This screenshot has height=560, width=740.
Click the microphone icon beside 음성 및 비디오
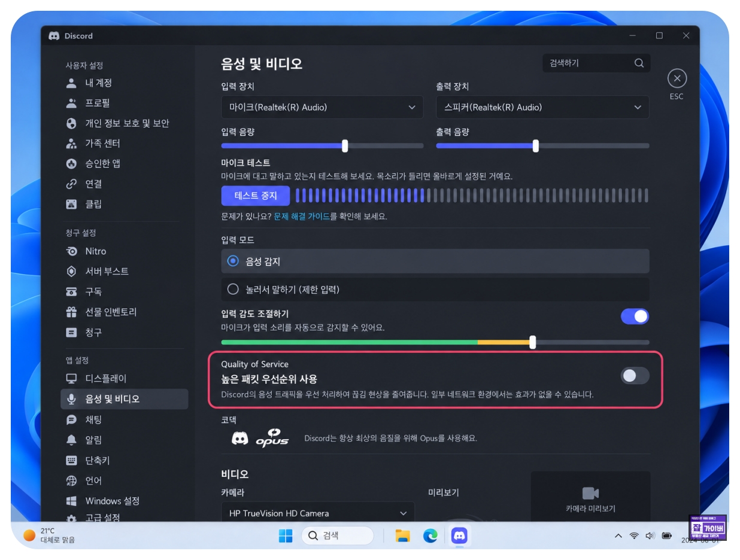tap(72, 398)
